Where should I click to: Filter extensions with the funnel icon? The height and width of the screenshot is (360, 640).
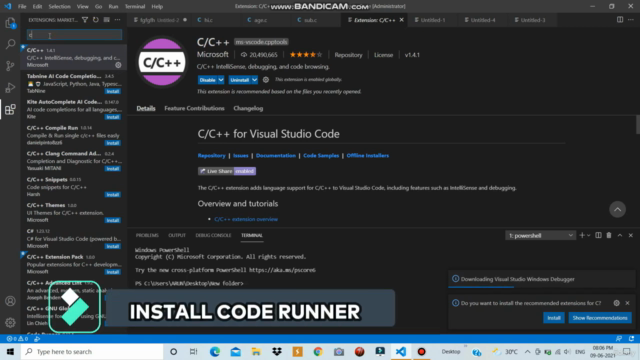pos(85,20)
